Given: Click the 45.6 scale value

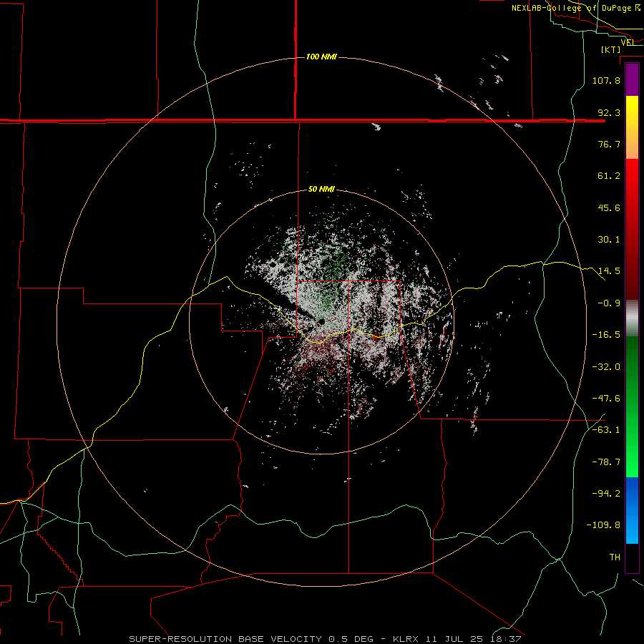Looking at the screenshot, I should tap(609, 208).
